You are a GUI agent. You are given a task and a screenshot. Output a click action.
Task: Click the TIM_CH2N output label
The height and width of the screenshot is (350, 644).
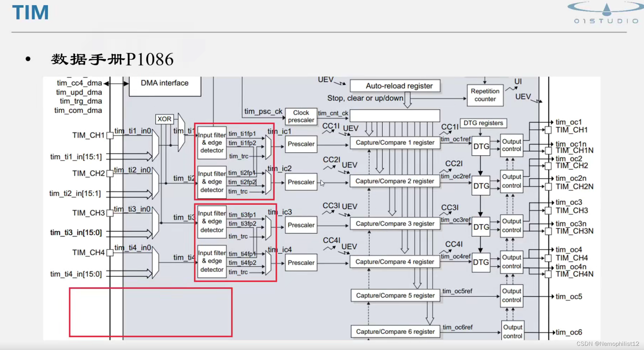click(575, 187)
